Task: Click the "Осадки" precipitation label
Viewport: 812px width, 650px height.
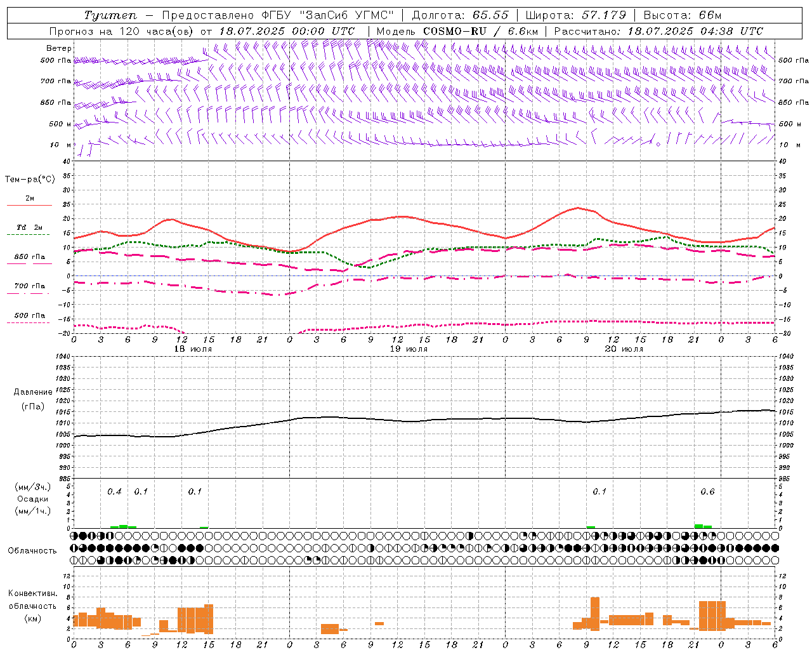Action: (x=33, y=499)
